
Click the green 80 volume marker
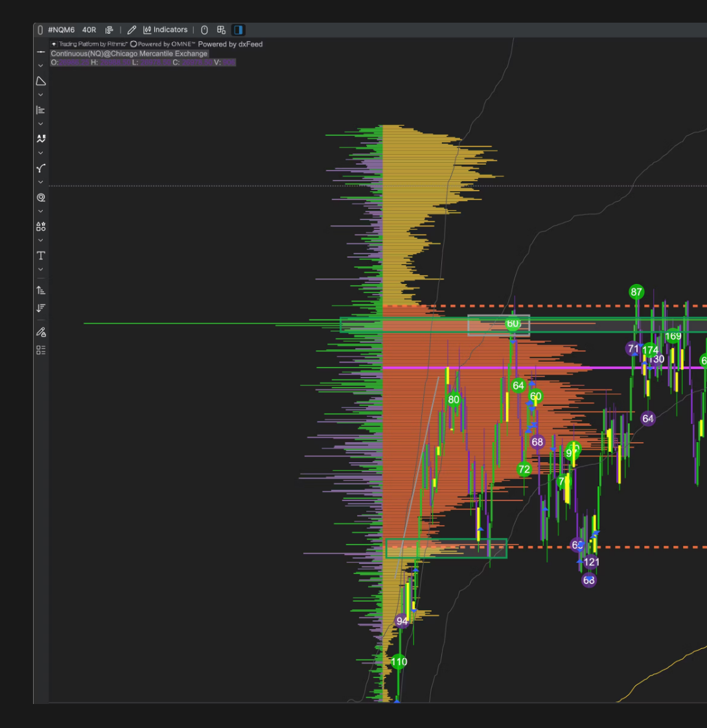tap(454, 400)
